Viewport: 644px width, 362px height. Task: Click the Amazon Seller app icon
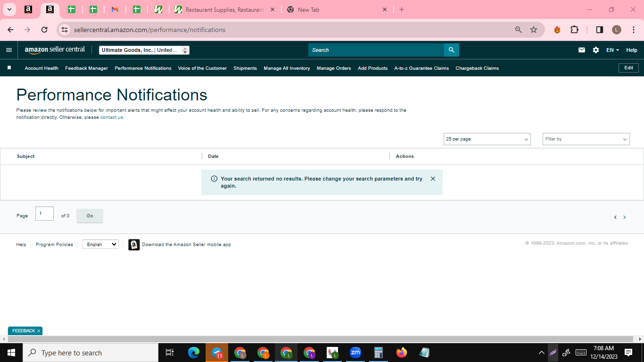[134, 245]
